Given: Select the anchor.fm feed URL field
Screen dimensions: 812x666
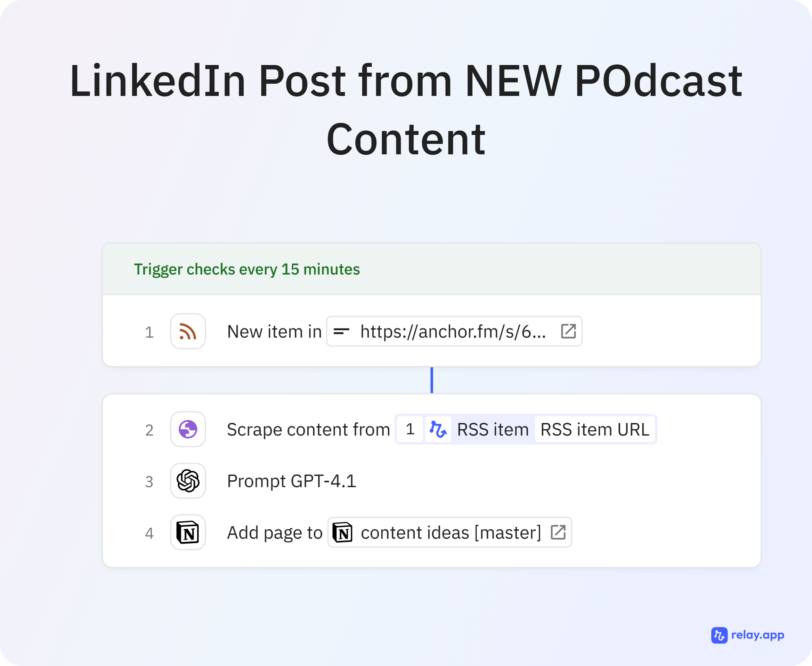Looking at the screenshot, I should [x=453, y=331].
